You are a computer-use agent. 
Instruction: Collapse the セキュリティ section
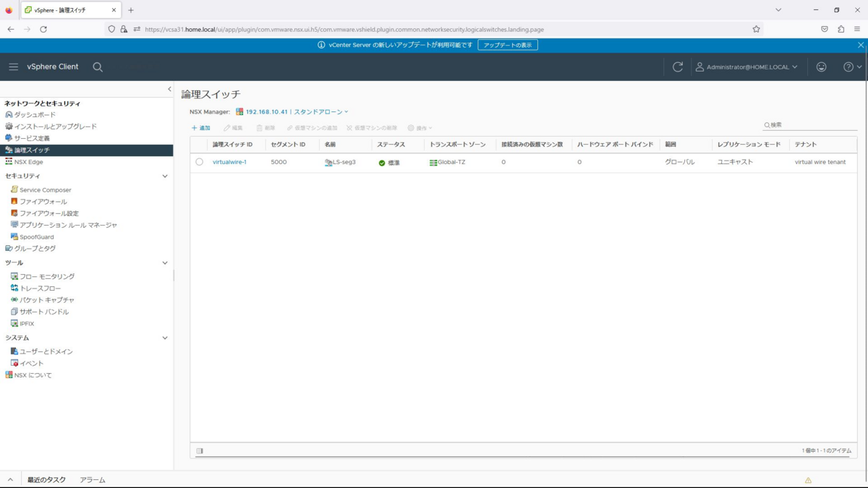pyautogui.click(x=165, y=176)
